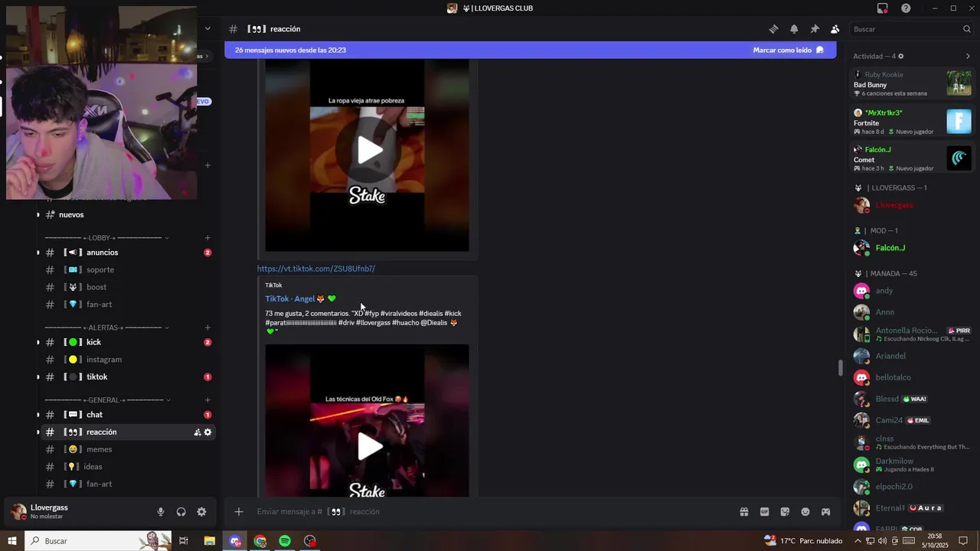This screenshot has height=551, width=980.
Task: Show hidden system tray icons chevron
Action: pyautogui.click(x=857, y=541)
